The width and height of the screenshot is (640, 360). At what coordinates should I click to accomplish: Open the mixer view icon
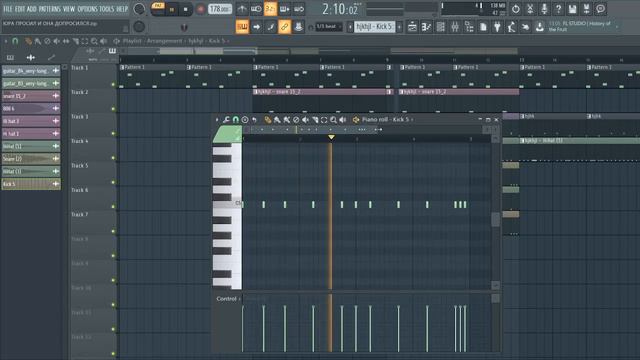coord(455,27)
